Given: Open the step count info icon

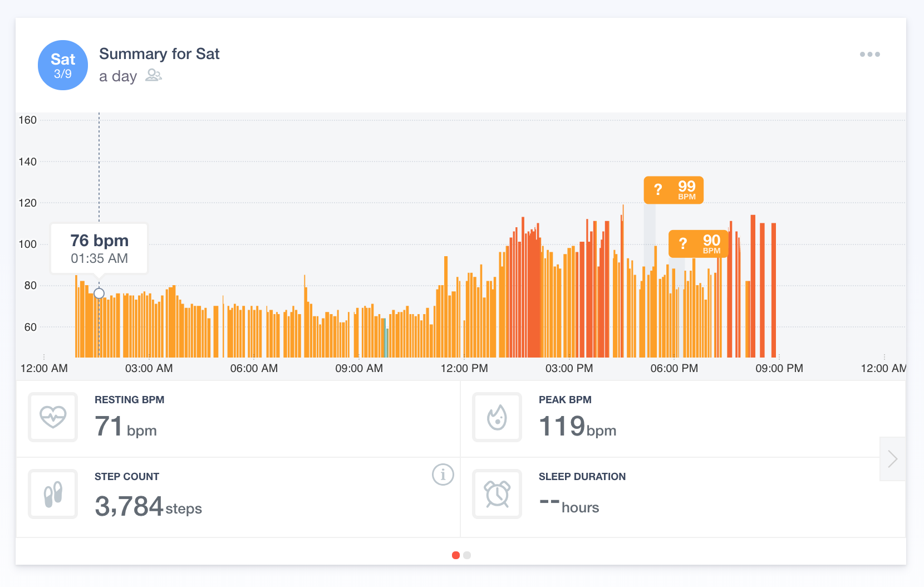Looking at the screenshot, I should click(443, 475).
